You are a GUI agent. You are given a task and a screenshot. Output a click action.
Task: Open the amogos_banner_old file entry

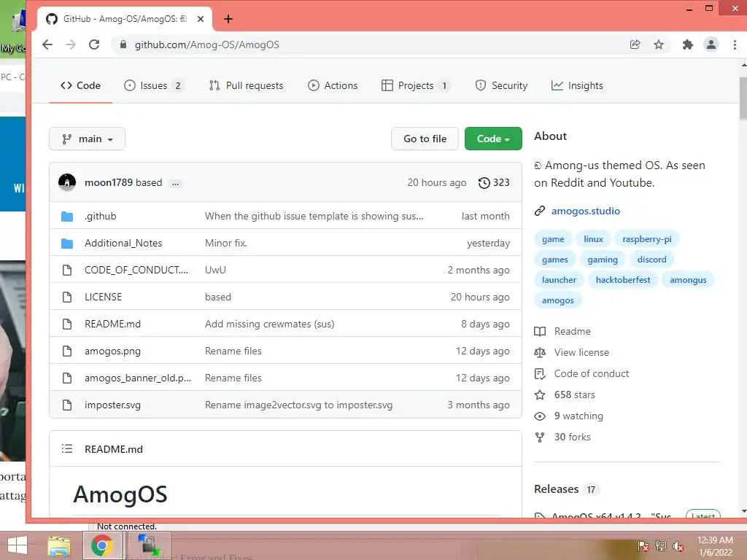[x=138, y=378]
